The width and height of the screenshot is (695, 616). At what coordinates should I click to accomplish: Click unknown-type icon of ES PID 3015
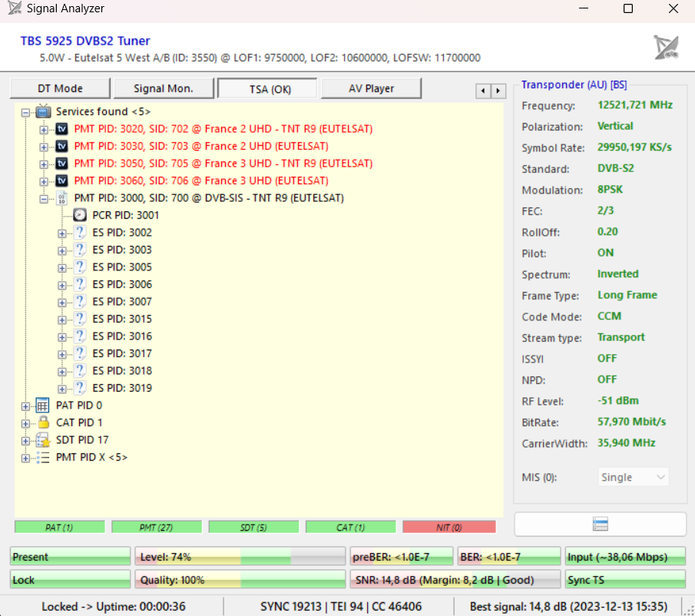(80, 319)
